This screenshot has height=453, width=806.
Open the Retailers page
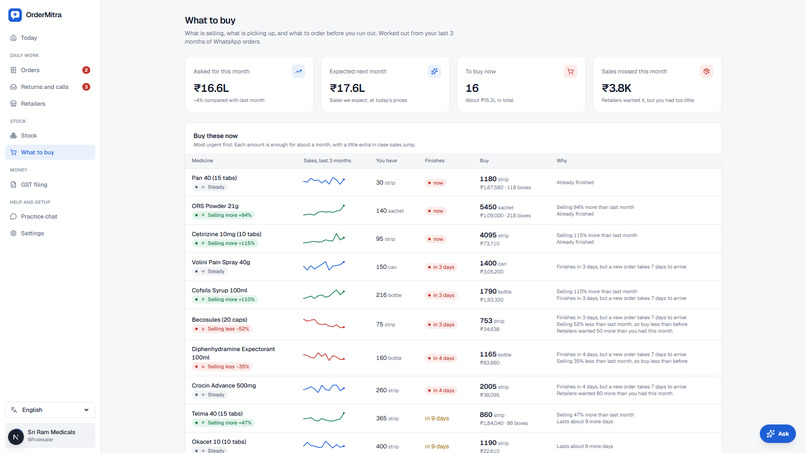click(x=50, y=103)
